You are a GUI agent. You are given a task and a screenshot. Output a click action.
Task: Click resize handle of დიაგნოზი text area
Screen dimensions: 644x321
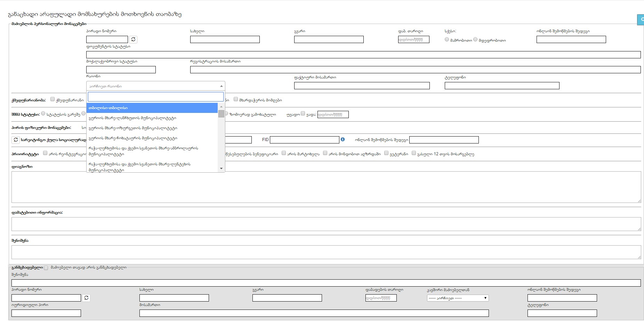639,201
